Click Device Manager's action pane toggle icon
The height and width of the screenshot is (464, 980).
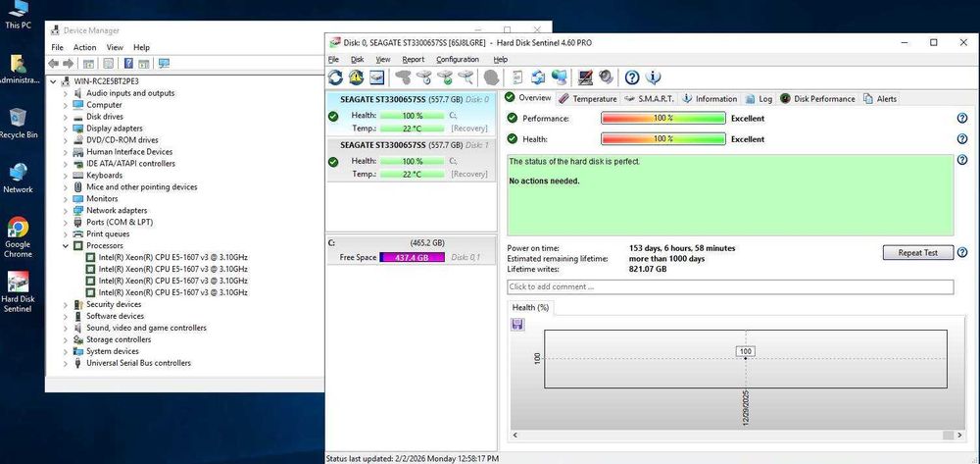tap(144, 64)
